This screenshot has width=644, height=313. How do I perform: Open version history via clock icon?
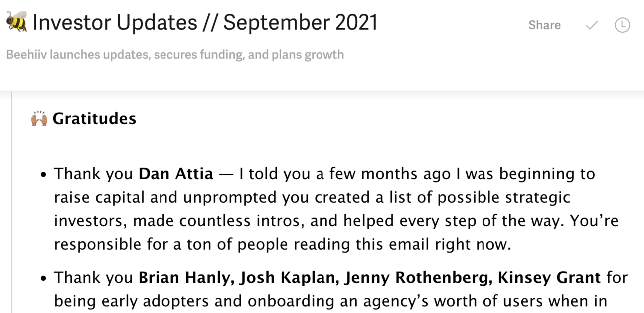[x=622, y=25]
